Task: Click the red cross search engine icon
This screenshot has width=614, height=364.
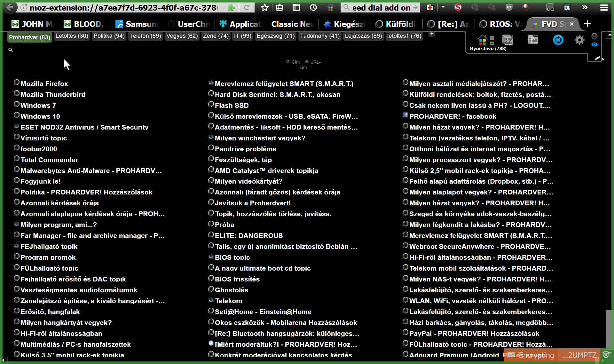Action: coord(430,7)
